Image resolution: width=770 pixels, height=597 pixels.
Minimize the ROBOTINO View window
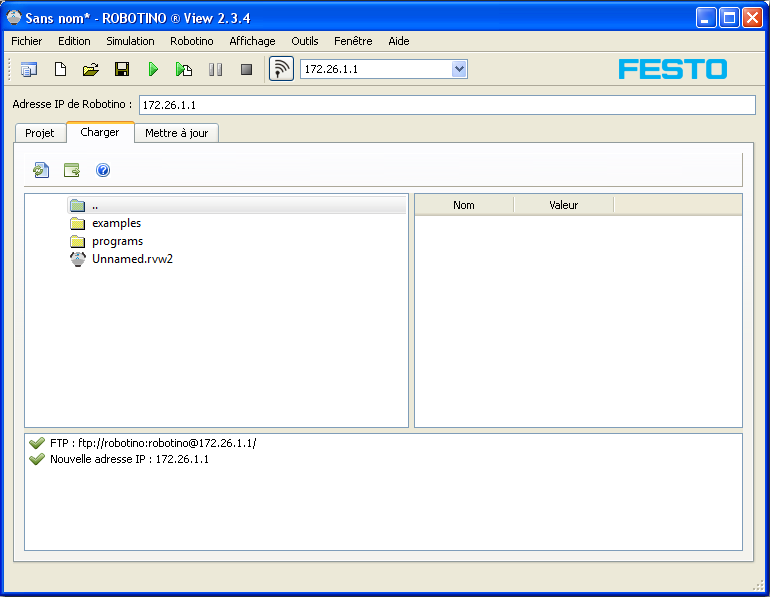[706, 18]
